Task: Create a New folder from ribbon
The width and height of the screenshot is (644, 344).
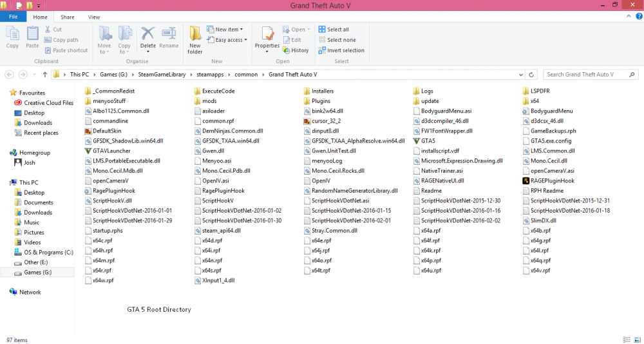Action: click(195, 41)
